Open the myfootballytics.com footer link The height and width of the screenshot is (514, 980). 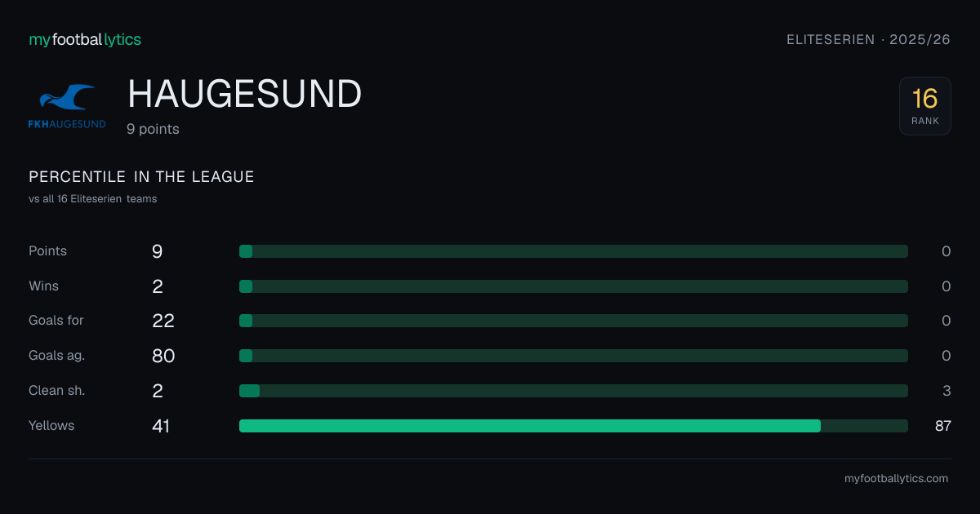pyautogui.click(x=896, y=479)
